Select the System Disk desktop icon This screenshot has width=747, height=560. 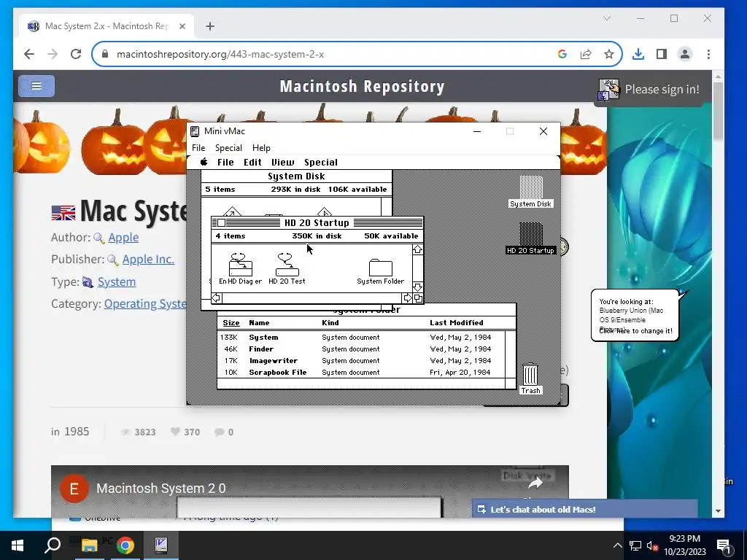tap(531, 192)
